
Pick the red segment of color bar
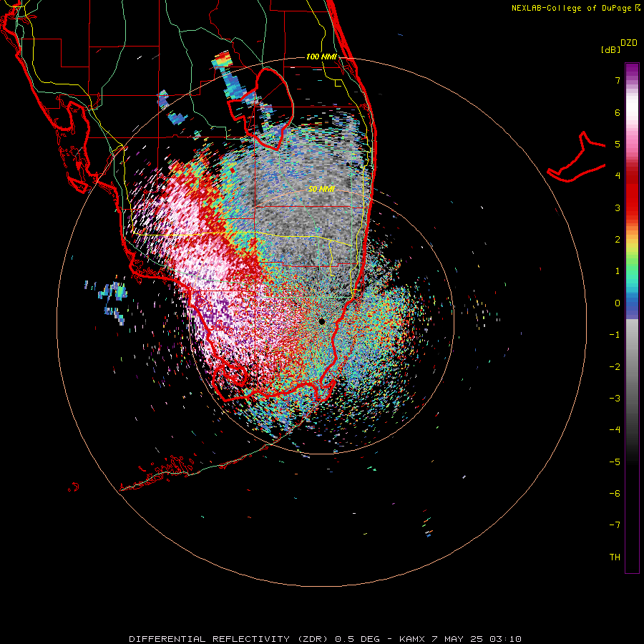point(632,193)
